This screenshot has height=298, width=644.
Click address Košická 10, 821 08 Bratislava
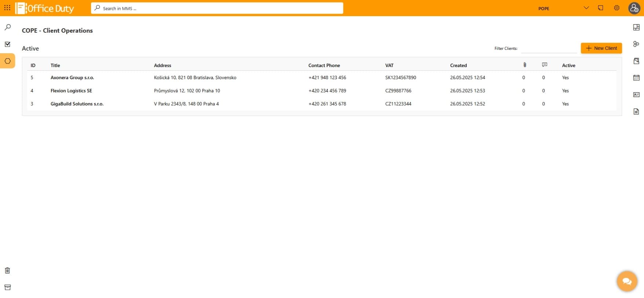(x=195, y=77)
